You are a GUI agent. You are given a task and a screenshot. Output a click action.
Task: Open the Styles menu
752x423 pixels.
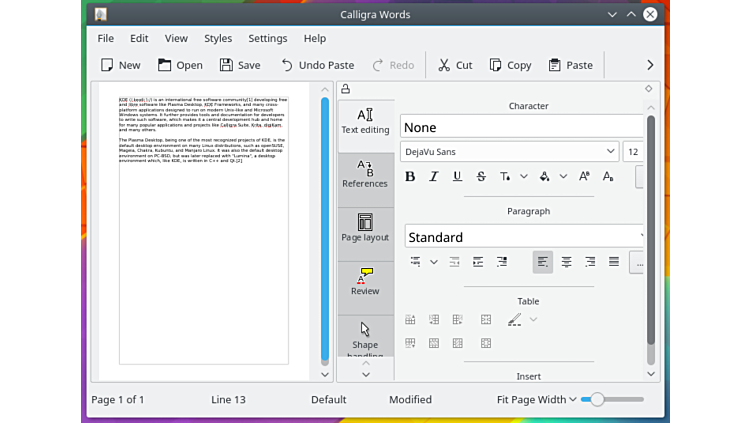click(x=218, y=38)
